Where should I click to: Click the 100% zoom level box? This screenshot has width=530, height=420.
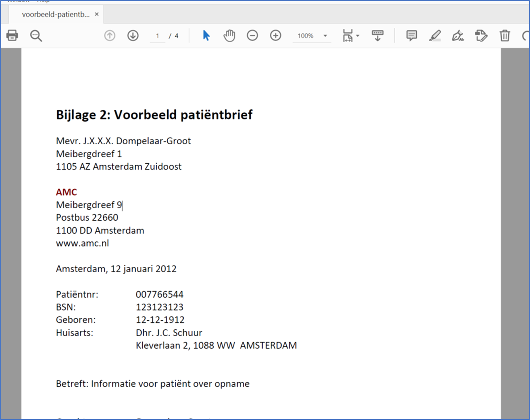[305, 36]
